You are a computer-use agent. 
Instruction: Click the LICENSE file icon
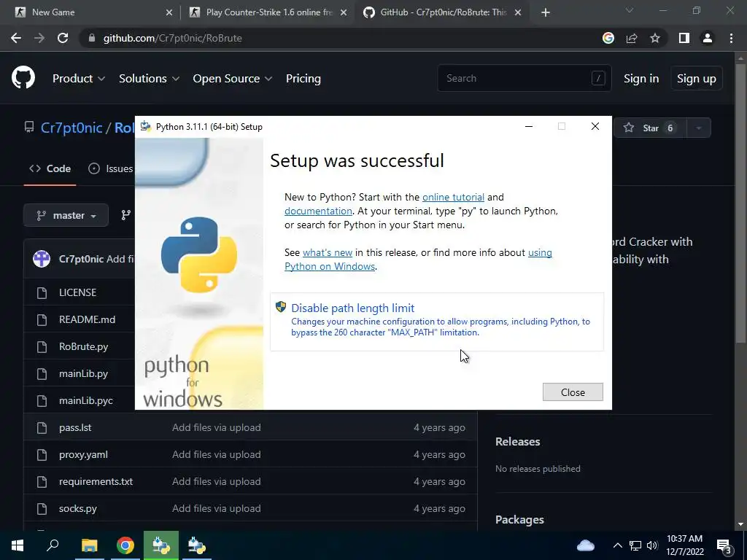[x=42, y=292]
